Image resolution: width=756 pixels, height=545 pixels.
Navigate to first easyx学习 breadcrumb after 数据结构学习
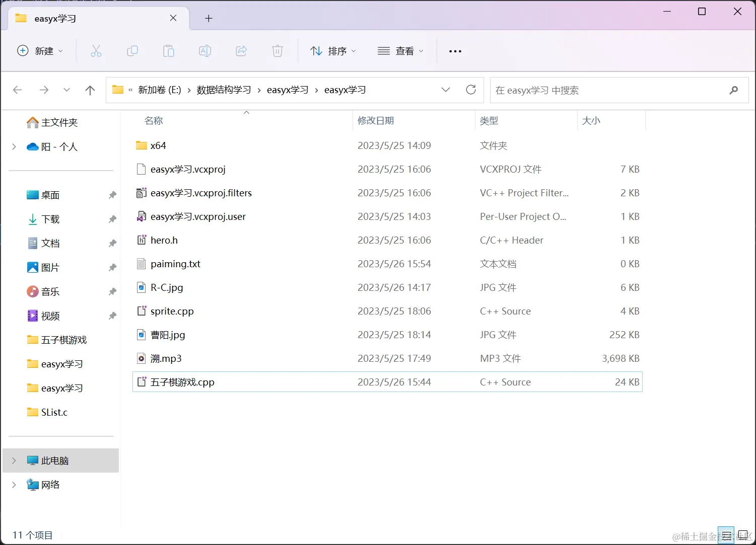(288, 90)
